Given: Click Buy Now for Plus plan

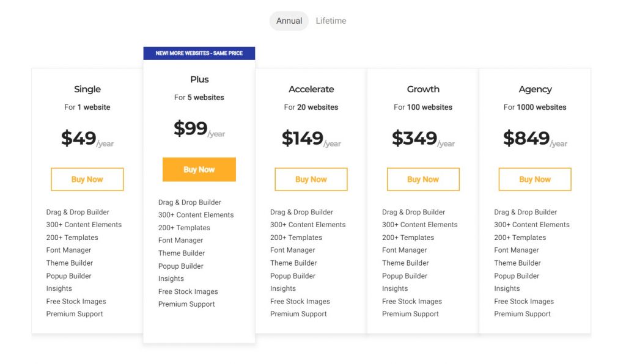Looking at the screenshot, I should (199, 170).
